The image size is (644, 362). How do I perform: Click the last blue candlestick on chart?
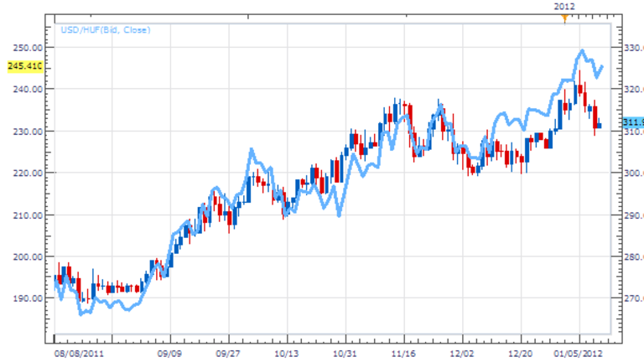coord(599,126)
